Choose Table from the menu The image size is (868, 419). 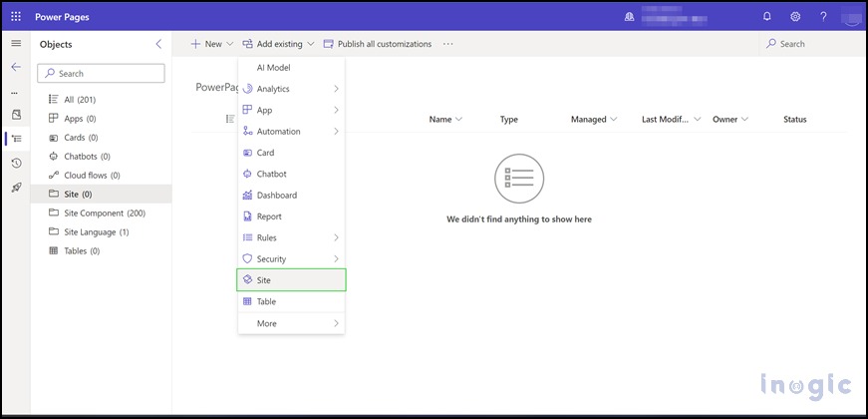291,301
